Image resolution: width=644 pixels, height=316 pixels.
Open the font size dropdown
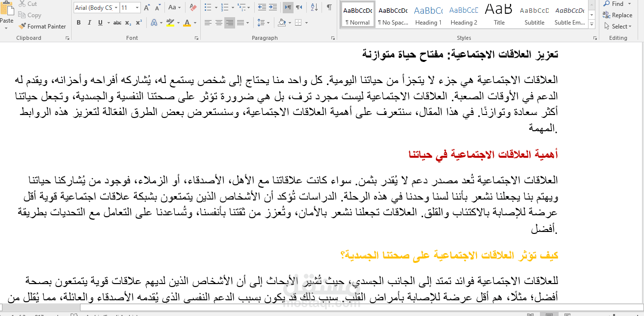(x=137, y=8)
